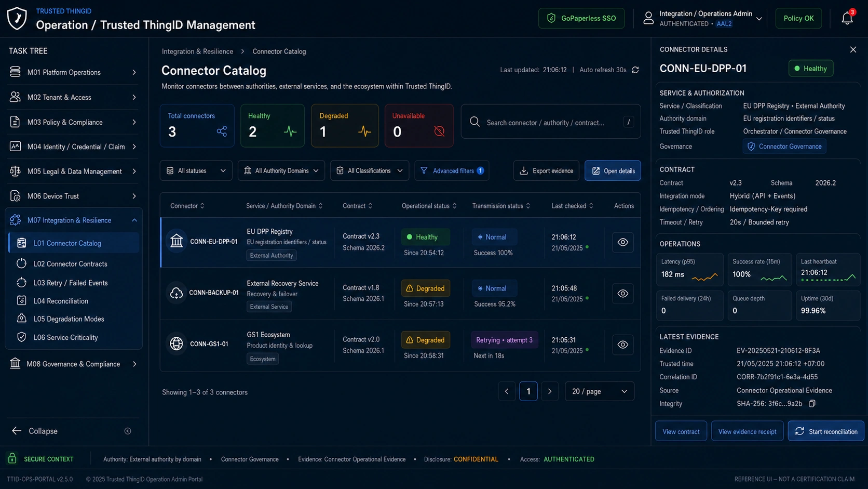Click the CONN-BACKUP-01 cloud icon
The width and height of the screenshot is (868, 489).
[x=177, y=293]
